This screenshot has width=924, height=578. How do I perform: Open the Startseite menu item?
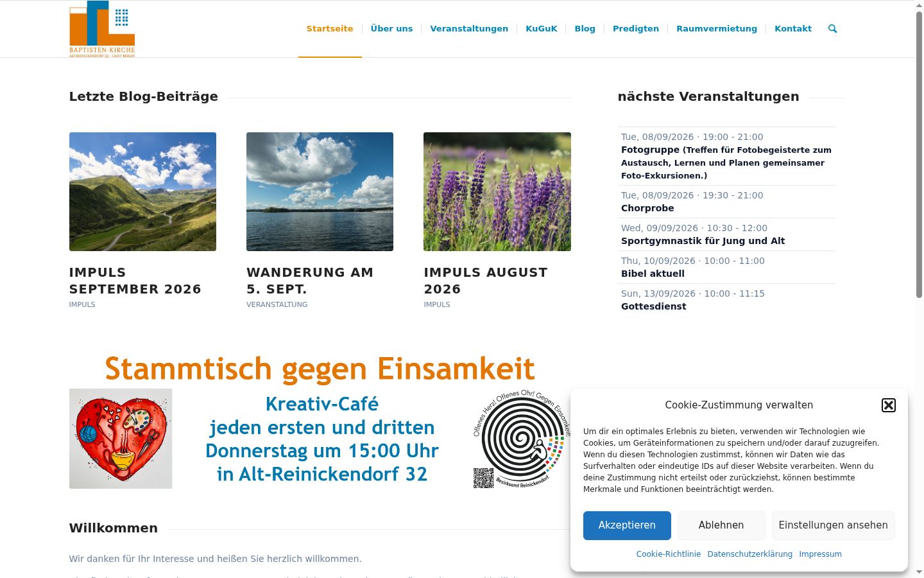pyautogui.click(x=330, y=28)
